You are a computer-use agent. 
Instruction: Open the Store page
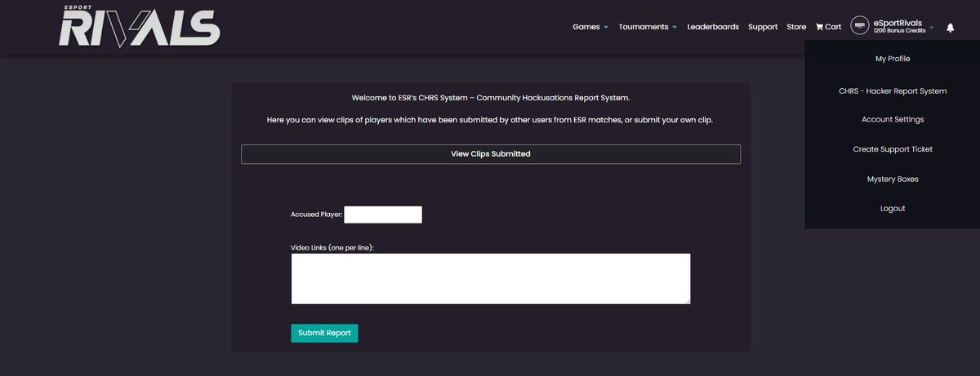[796, 27]
